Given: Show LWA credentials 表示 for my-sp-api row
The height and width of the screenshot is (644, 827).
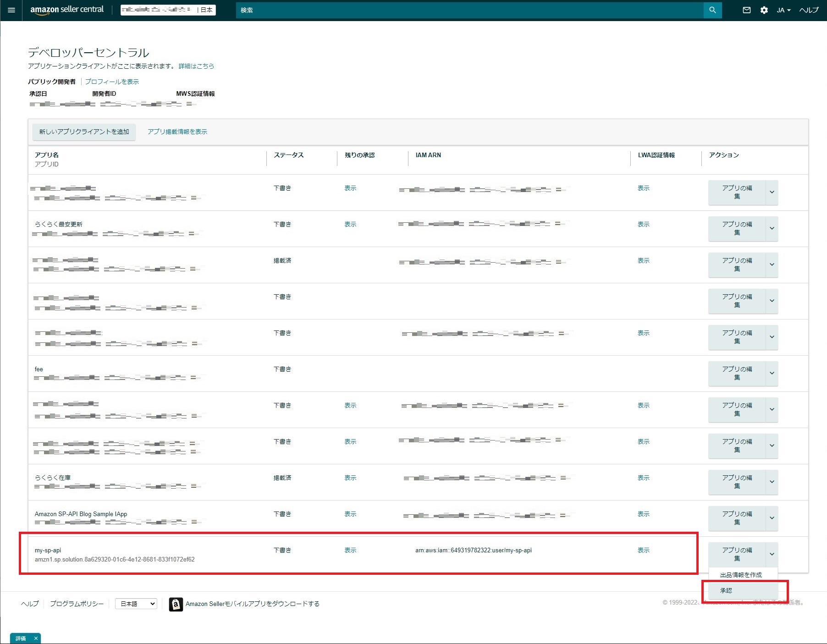Looking at the screenshot, I should [x=643, y=550].
